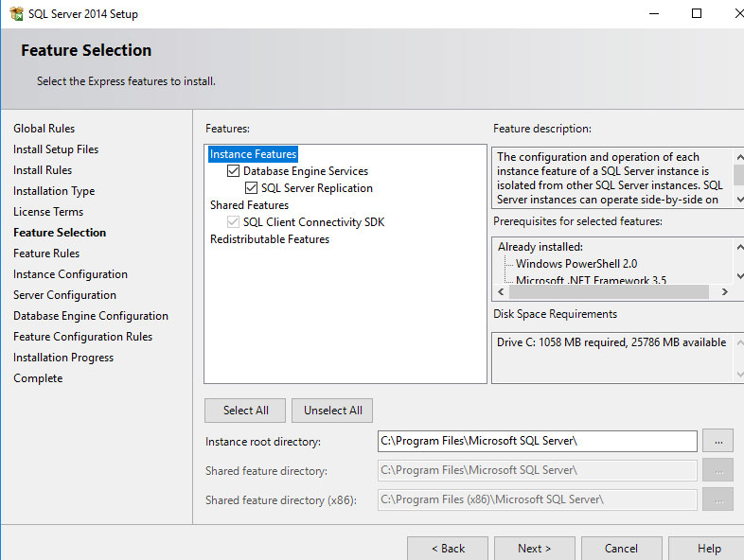
Task: Toggle the Database Engine Services checkbox
Action: click(233, 170)
